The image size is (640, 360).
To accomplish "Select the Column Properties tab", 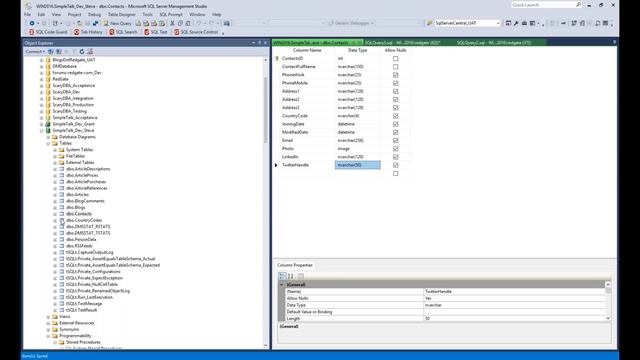I will [x=295, y=265].
